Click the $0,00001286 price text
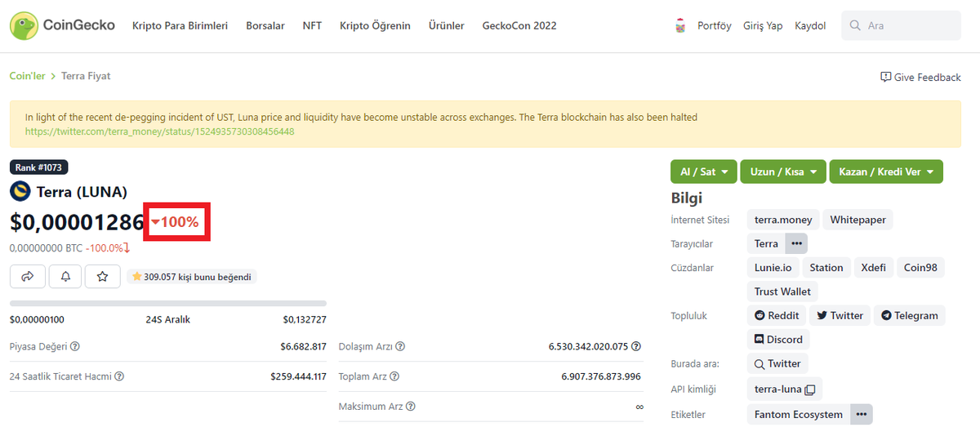 [x=77, y=222]
